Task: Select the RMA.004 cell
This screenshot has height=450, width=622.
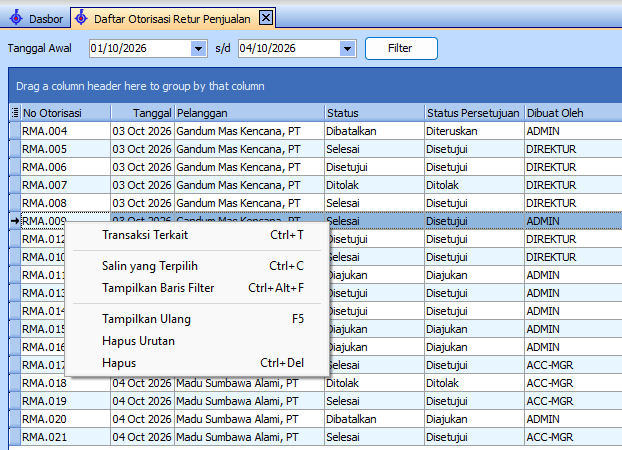Action: [x=65, y=131]
